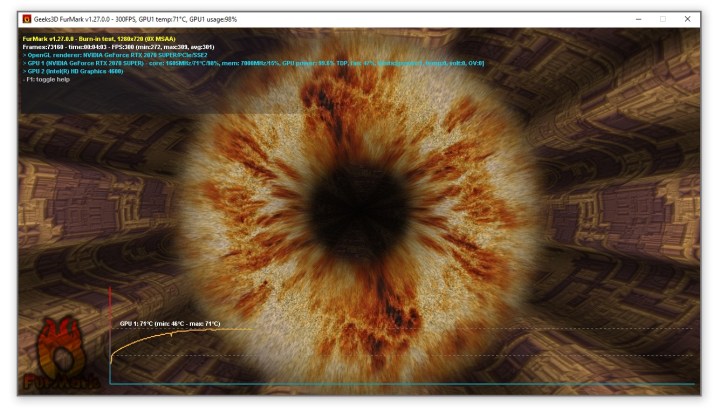Close the FurMark burn-in test window

point(688,19)
